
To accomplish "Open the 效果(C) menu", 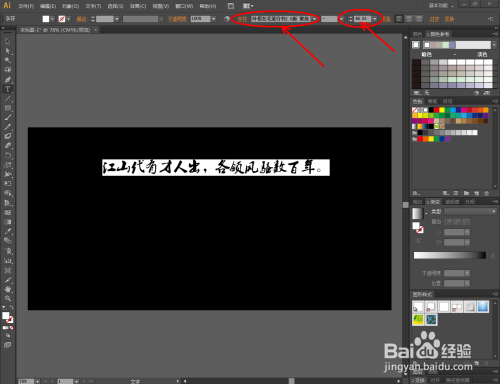I will point(138,6).
